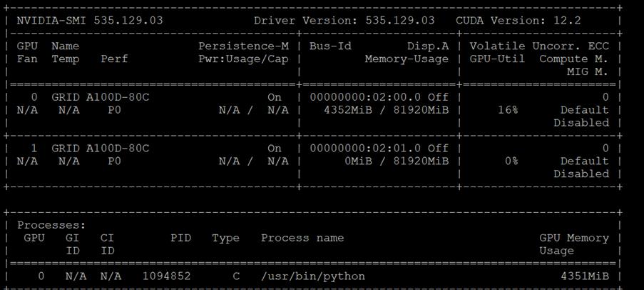This screenshot has width=644, height=290.
Task: Click the PID column header
Action: click(180, 238)
